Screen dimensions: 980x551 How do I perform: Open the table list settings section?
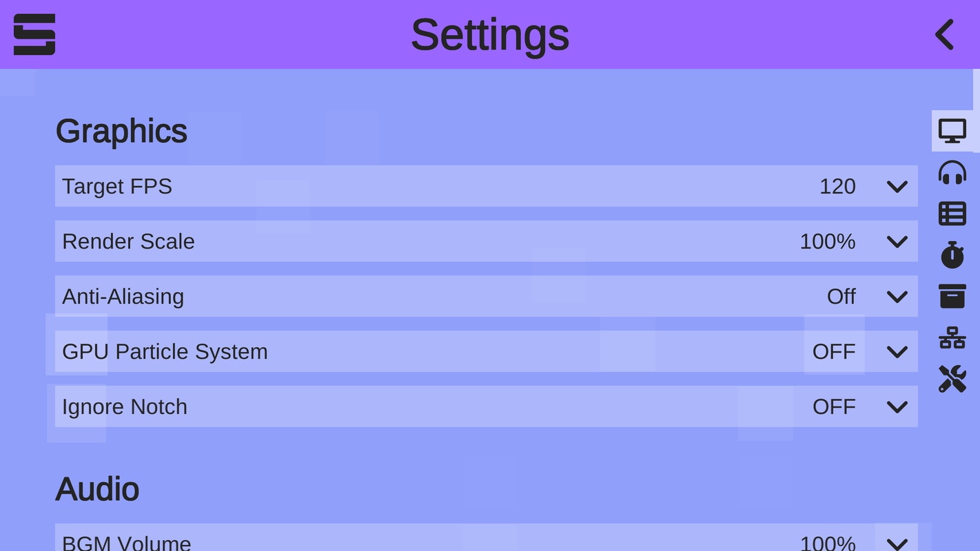tap(952, 214)
